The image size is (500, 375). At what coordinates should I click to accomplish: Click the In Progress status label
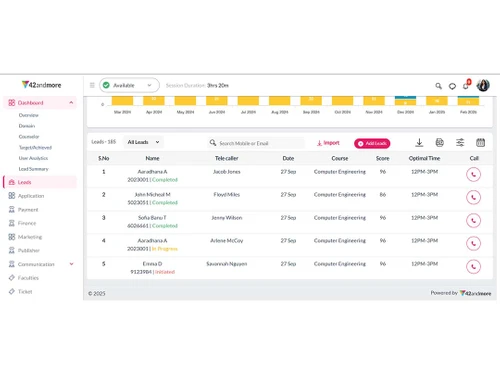tap(165, 249)
